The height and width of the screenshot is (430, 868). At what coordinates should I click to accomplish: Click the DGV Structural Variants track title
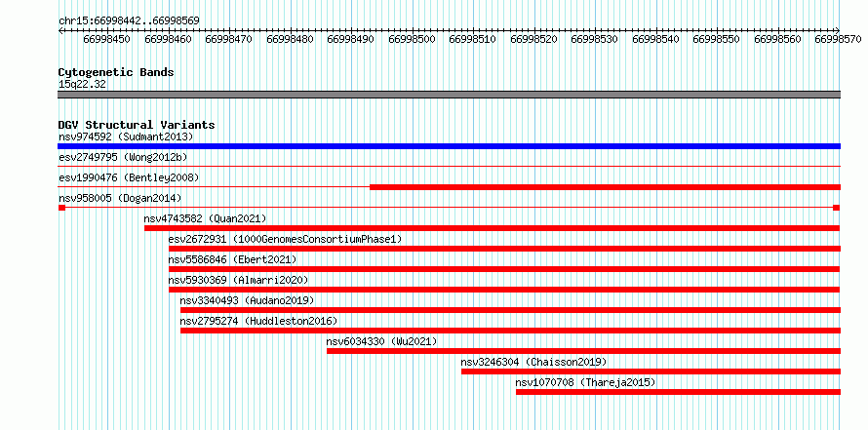[137, 125]
